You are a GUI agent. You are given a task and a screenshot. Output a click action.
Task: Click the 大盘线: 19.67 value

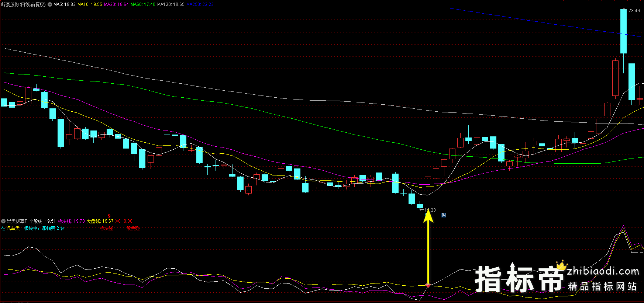click(100, 221)
